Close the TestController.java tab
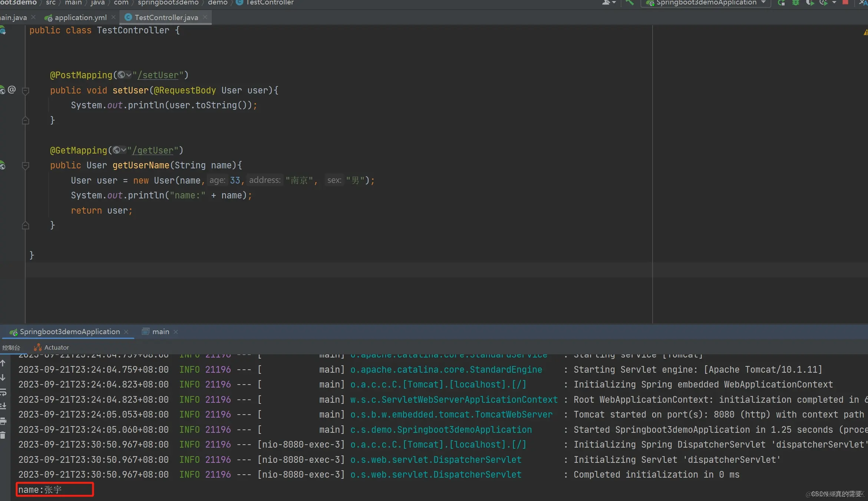868x501 pixels. [x=205, y=17]
